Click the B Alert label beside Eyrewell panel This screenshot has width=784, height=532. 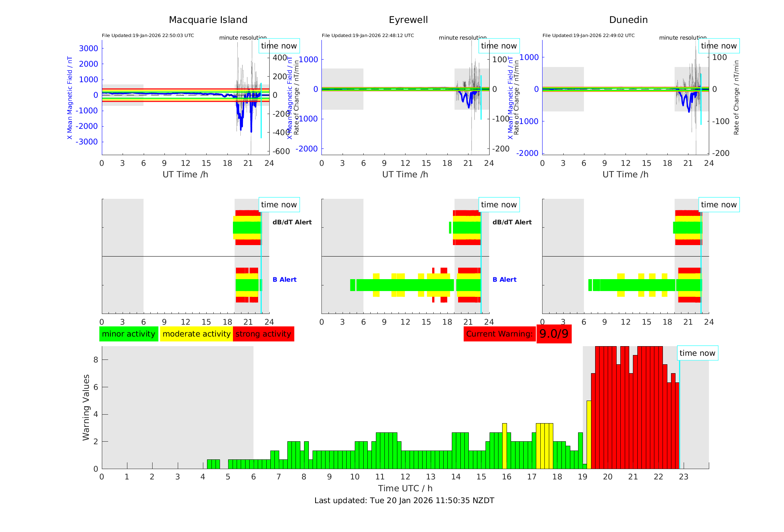(x=504, y=280)
